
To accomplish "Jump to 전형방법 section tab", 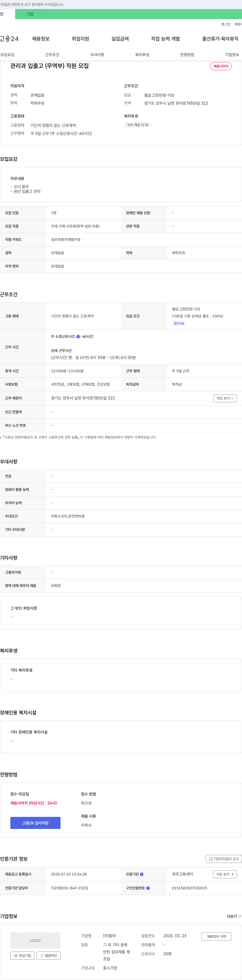I will 187,55.
